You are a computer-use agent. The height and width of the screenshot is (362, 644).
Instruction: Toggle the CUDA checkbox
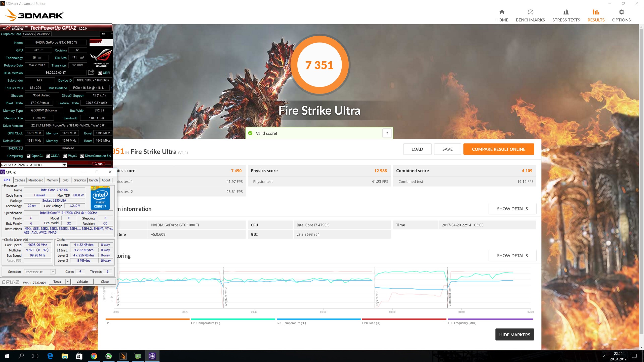(48, 156)
